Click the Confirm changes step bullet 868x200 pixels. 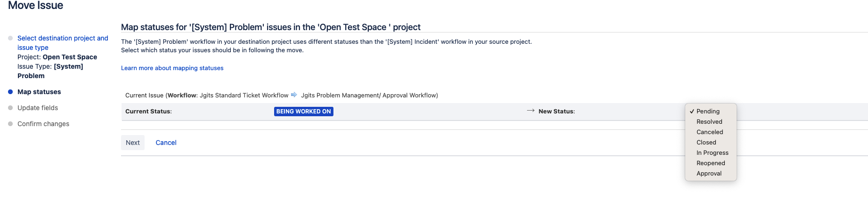pos(10,124)
